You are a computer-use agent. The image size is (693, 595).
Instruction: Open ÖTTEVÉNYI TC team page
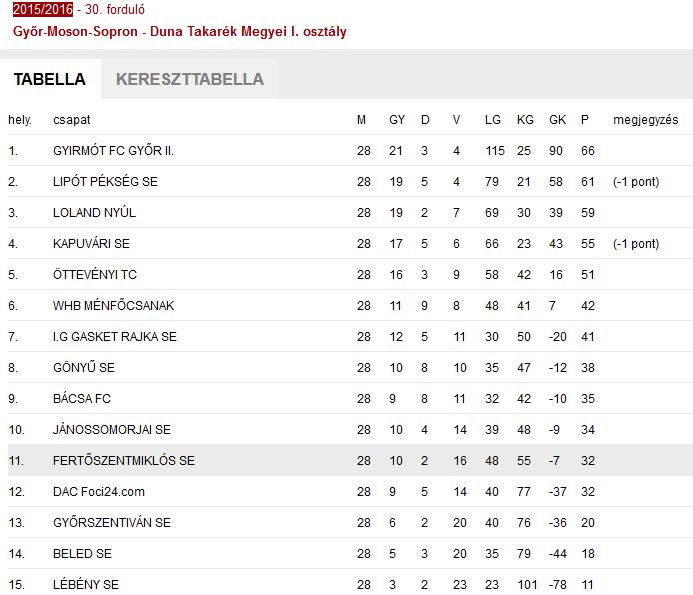coord(95,275)
